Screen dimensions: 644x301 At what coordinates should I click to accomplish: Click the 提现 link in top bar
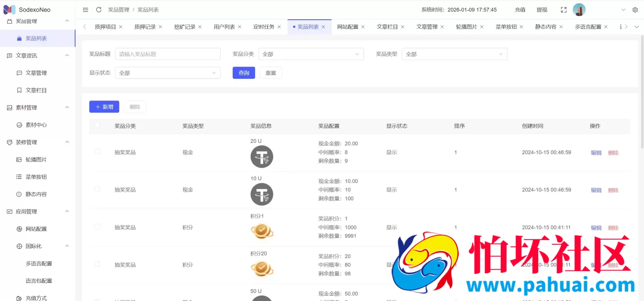[542, 10]
